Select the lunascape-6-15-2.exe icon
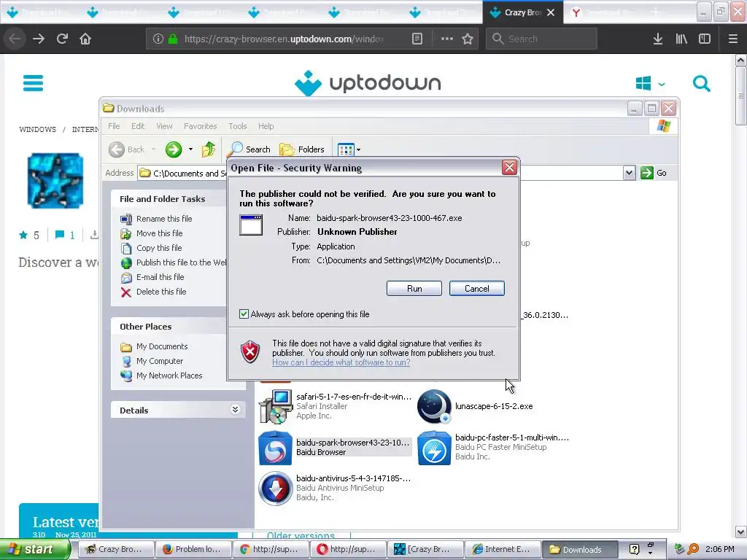Screen dimensions: 747x560 coord(434,406)
